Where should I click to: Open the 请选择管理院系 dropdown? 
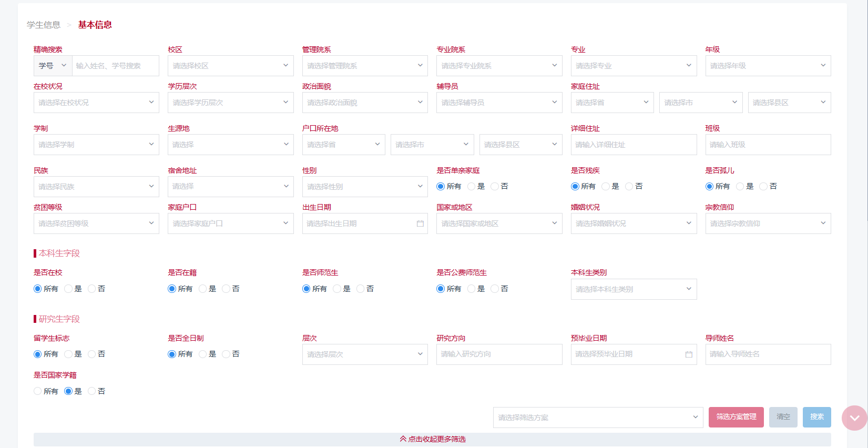point(365,66)
